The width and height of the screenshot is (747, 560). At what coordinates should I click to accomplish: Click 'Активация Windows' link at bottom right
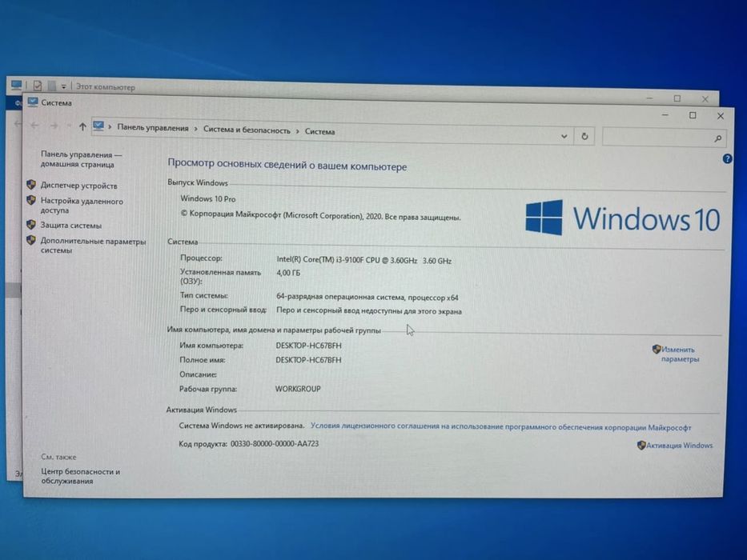(x=680, y=446)
